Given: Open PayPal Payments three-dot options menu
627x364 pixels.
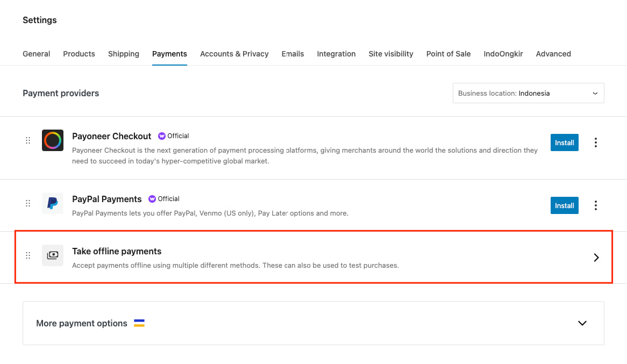Looking at the screenshot, I should 595,205.
